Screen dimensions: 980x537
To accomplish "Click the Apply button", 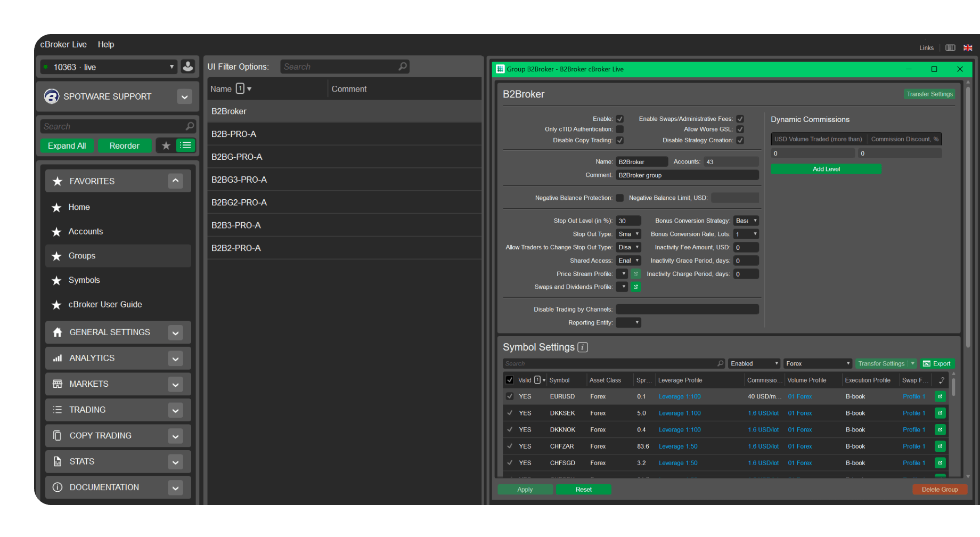I will [525, 490].
